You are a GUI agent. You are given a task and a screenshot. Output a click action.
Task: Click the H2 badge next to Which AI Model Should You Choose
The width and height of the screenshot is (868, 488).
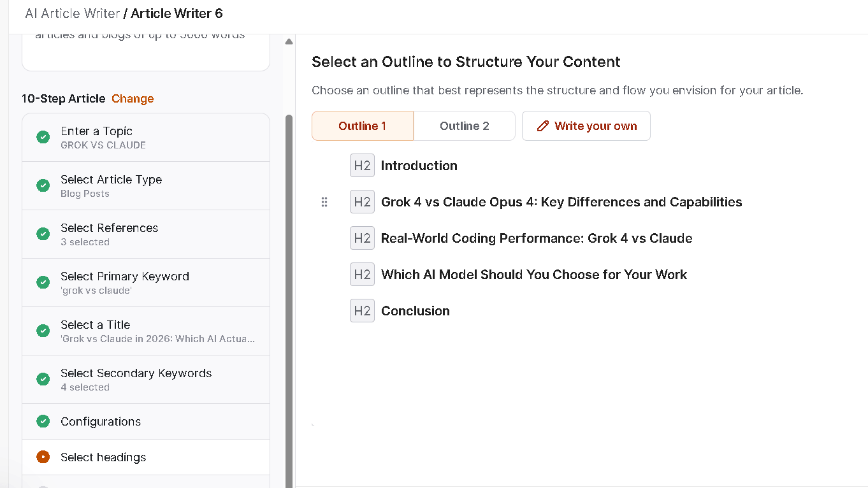pos(362,275)
